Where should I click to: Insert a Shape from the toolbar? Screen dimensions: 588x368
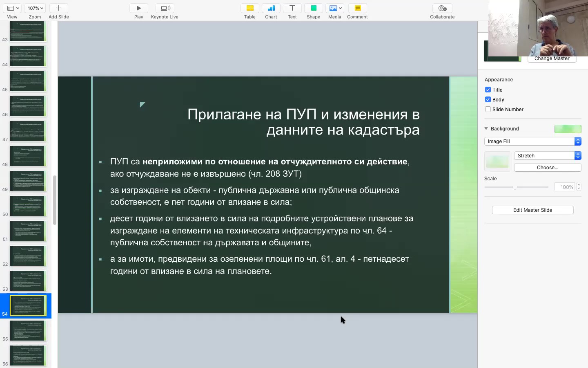pyautogui.click(x=314, y=8)
